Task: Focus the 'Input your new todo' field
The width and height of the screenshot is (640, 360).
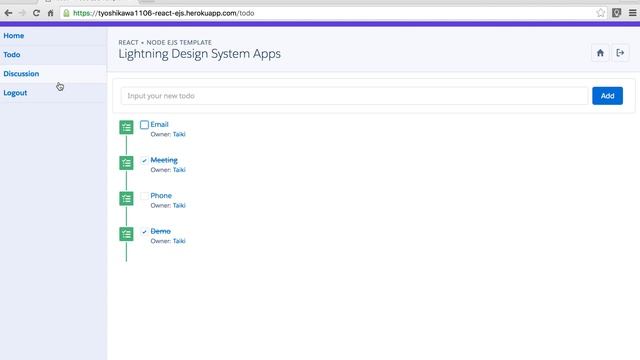Action: [x=354, y=96]
